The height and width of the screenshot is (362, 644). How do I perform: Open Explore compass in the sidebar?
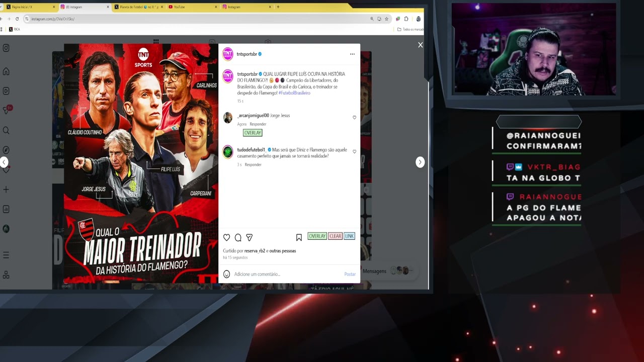click(x=6, y=150)
